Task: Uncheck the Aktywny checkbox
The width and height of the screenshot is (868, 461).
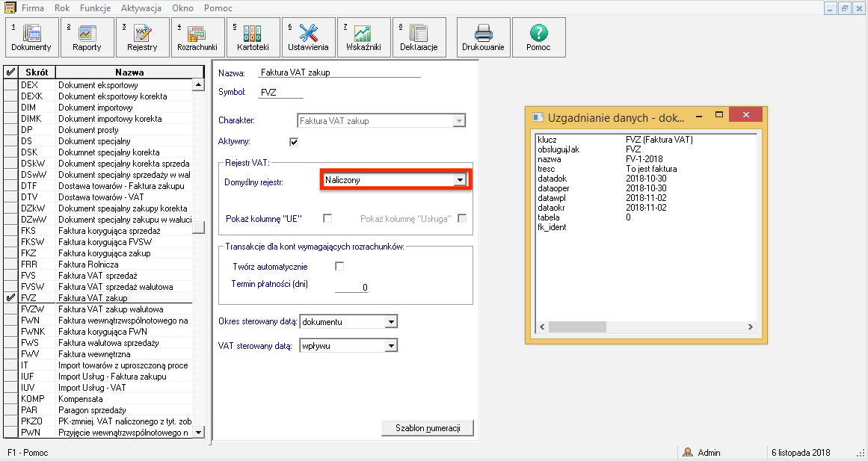Action: [294, 141]
